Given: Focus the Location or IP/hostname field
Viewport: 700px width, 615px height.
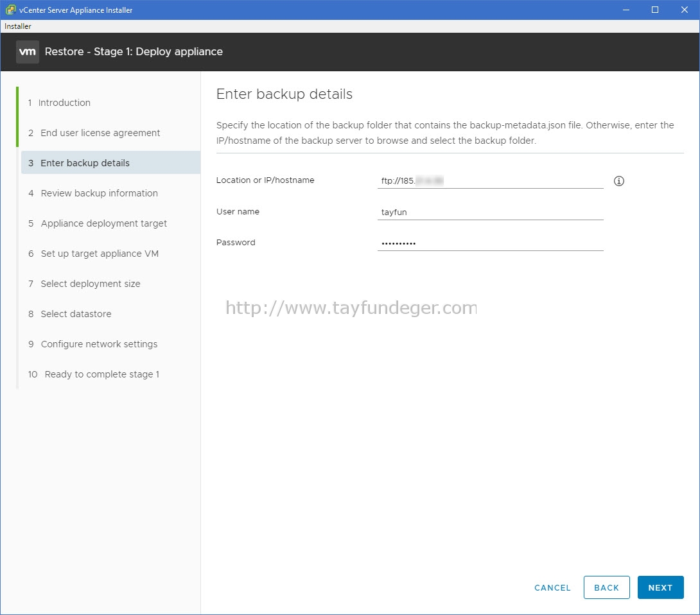Looking at the screenshot, I should pyautogui.click(x=490, y=181).
